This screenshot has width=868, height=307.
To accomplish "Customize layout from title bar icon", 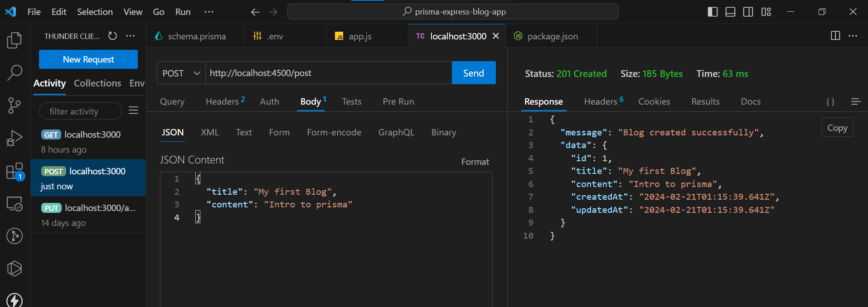I will 766,12.
